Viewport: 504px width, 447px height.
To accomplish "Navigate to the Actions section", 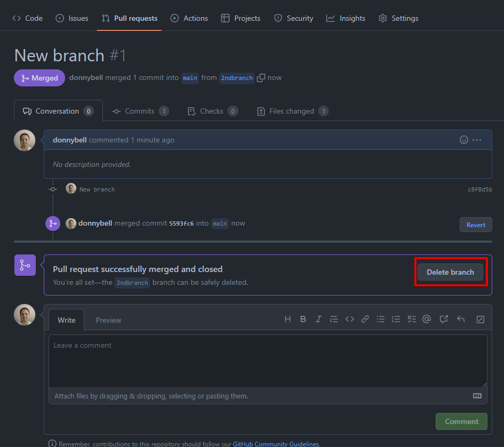I will (x=189, y=18).
